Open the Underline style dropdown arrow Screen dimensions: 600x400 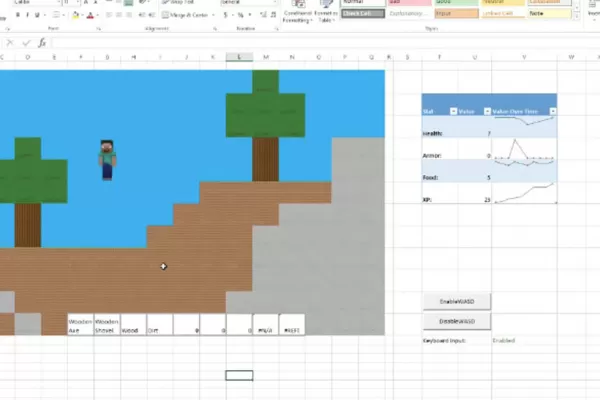coord(44,15)
